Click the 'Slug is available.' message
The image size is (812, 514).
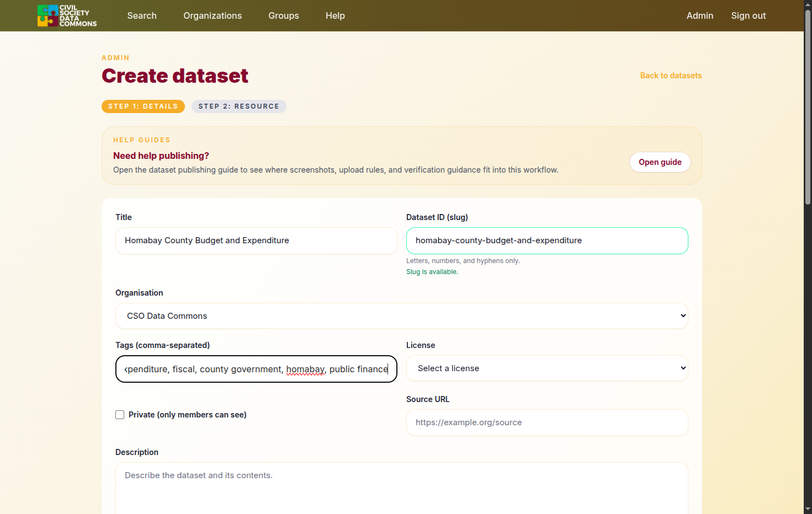coord(432,272)
